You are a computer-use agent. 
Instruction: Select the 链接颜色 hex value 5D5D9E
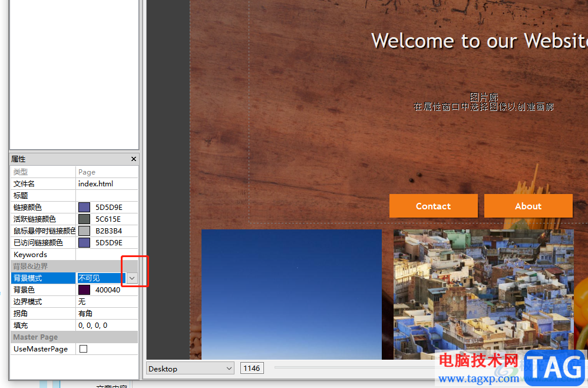[109, 207]
